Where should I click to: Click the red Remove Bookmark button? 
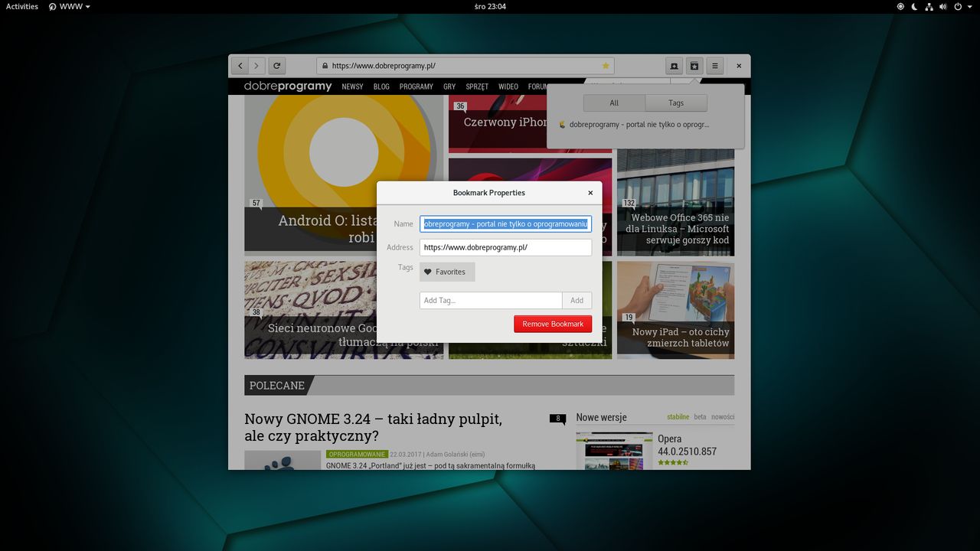pyautogui.click(x=553, y=324)
